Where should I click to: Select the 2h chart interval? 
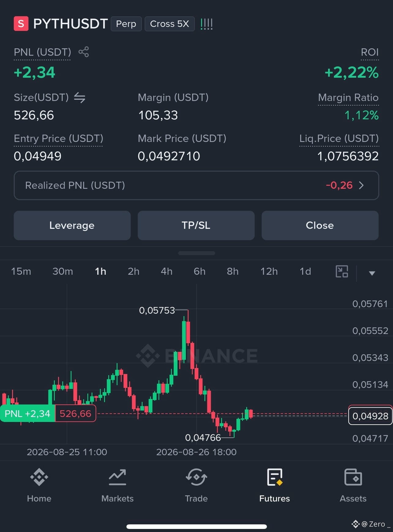pyautogui.click(x=133, y=271)
